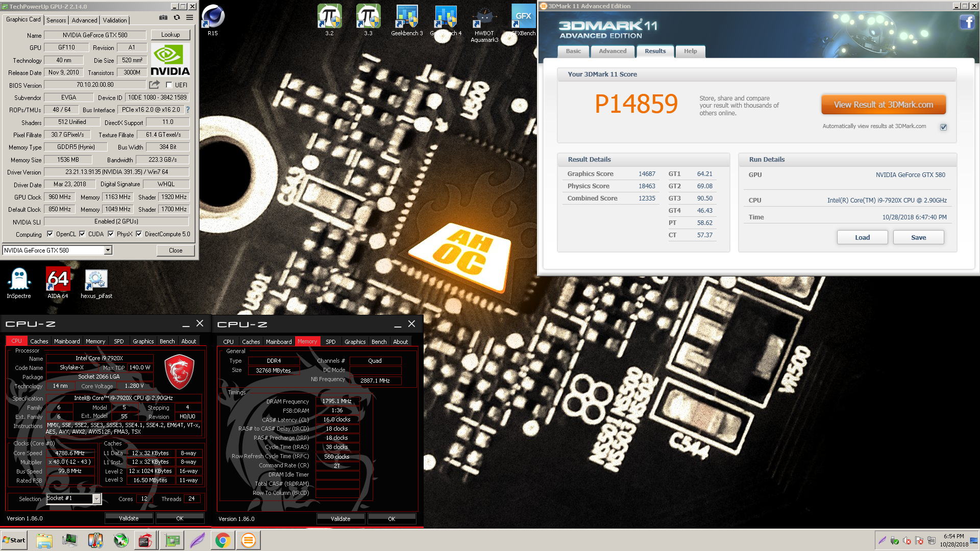This screenshot has width=980, height=551.
Task: Open the Geekbench 3 desktop shortcut
Action: 407,20
